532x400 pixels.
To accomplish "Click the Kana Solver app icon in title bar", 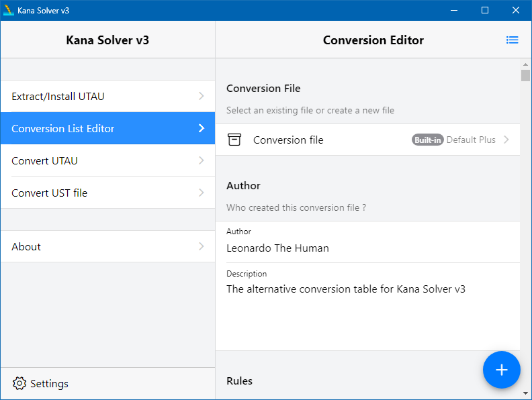I will pyautogui.click(x=8, y=10).
